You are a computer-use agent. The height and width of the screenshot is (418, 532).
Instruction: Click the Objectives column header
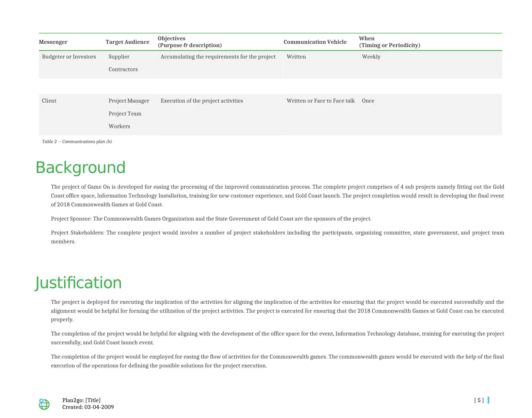point(190,42)
